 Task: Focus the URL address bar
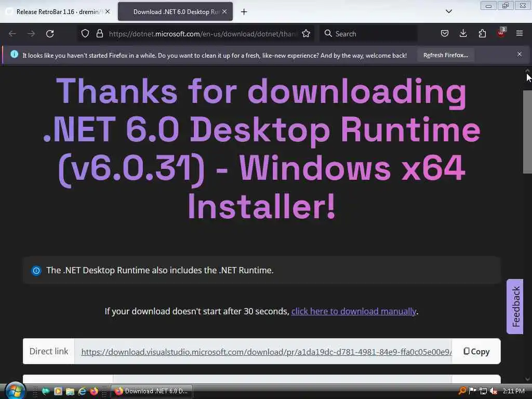point(202,34)
